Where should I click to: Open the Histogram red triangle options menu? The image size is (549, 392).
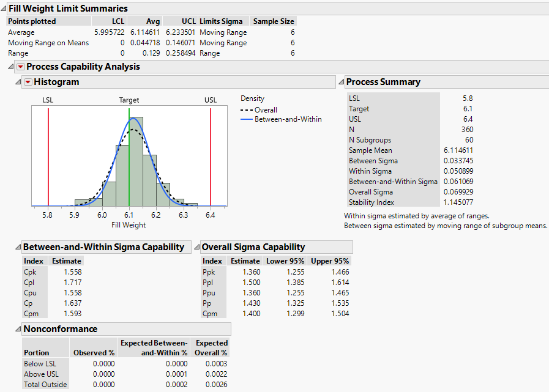click(x=28, y=82)
